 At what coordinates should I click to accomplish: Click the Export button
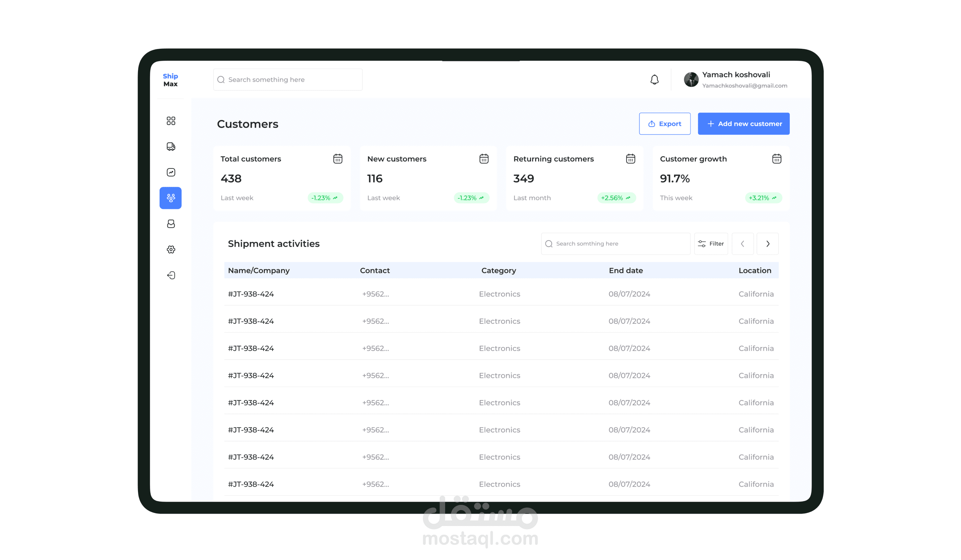[664, 124]
